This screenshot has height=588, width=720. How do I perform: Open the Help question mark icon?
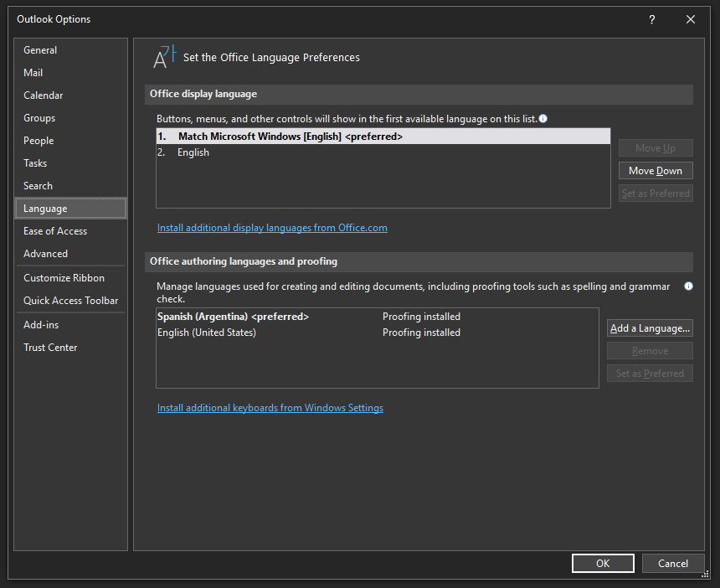pyautogui.click(x=651, y=19)
